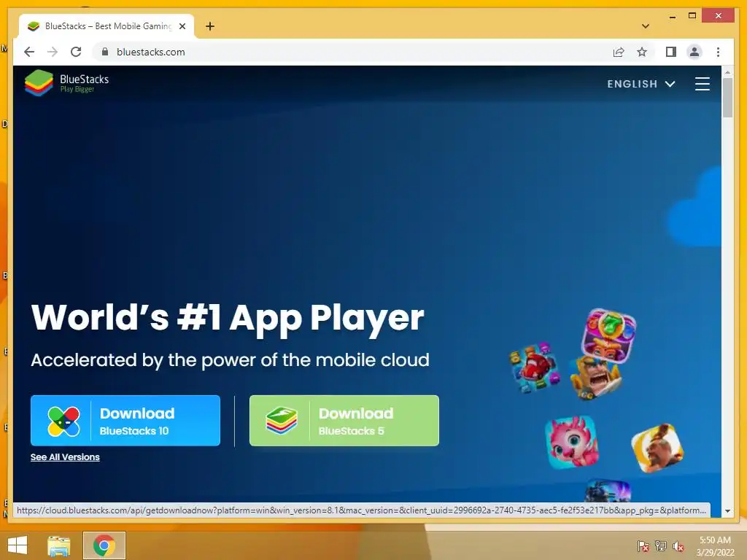Screen dimensions: 747x560
Task: Open the Action Center flag icon
Action: (643, 546)
